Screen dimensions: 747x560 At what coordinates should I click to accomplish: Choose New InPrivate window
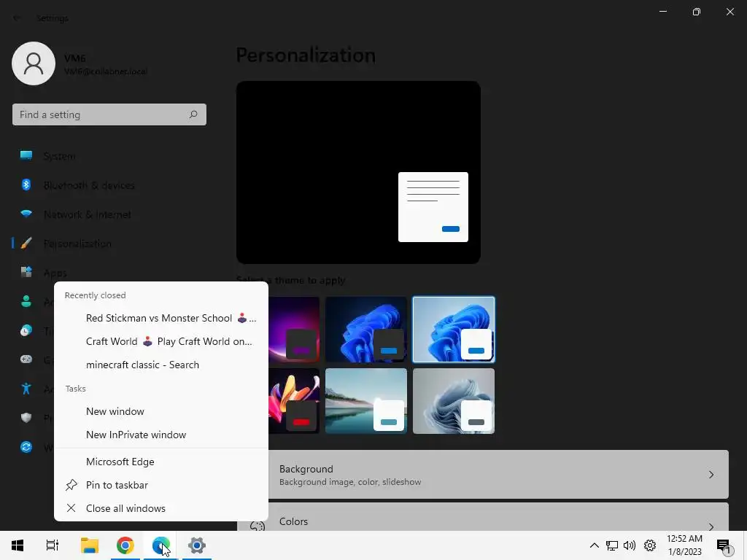coord(161,435)
